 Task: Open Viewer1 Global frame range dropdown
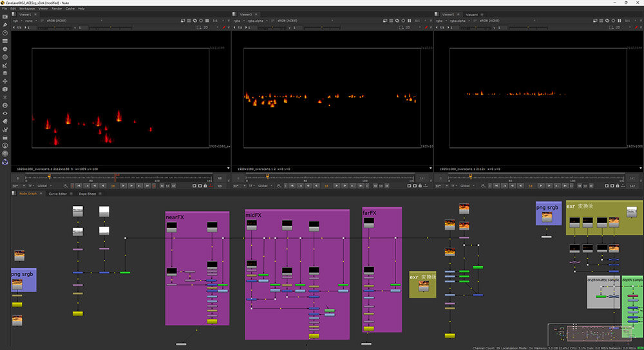[44, 186]
